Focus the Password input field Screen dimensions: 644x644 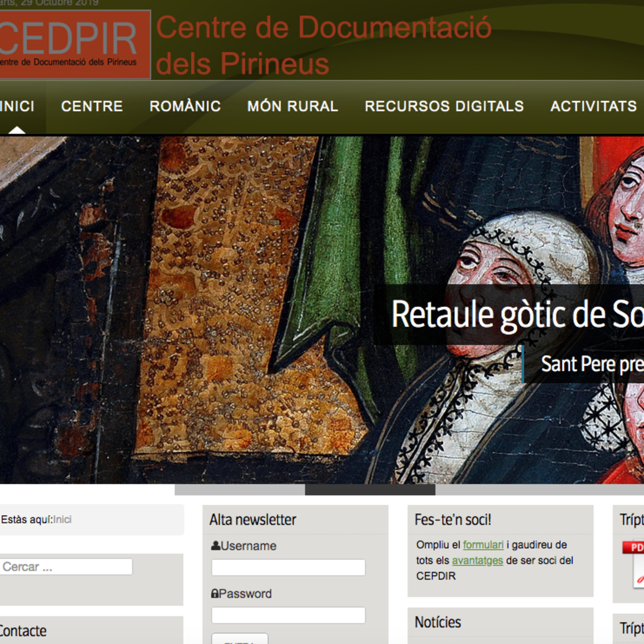[288, 615]
